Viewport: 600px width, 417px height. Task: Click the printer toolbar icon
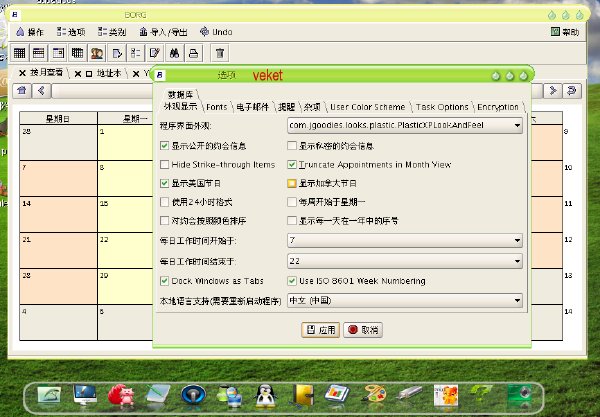pos(194,53)
